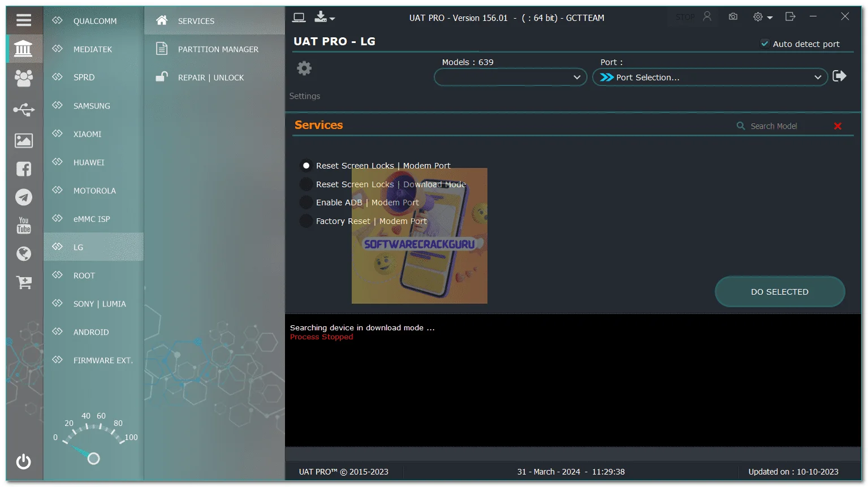The image size is (868, 487).
Task: Open the Facebook sidebar icon
Action: (x=24, y=169)
